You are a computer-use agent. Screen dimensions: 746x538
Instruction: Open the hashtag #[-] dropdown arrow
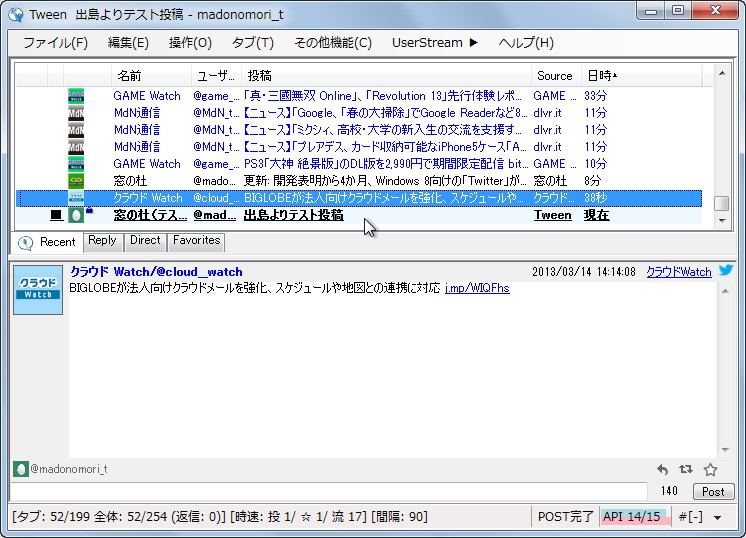click(717, 517)
